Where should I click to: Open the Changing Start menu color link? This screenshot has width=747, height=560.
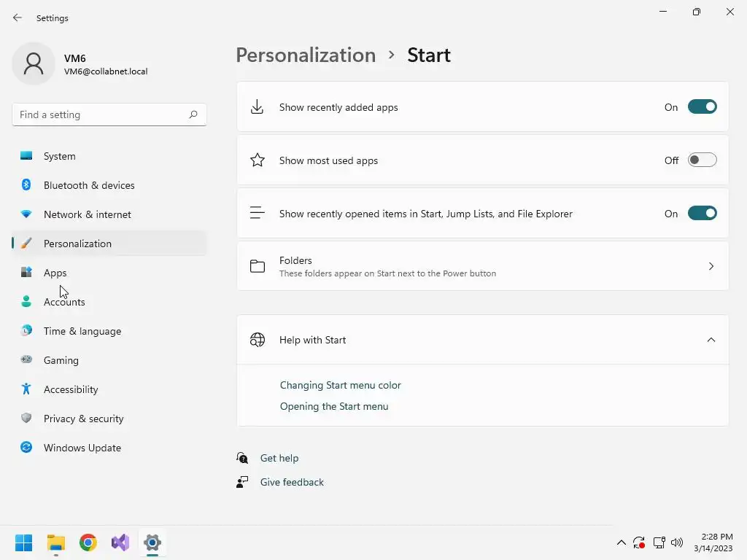[340, 385]
